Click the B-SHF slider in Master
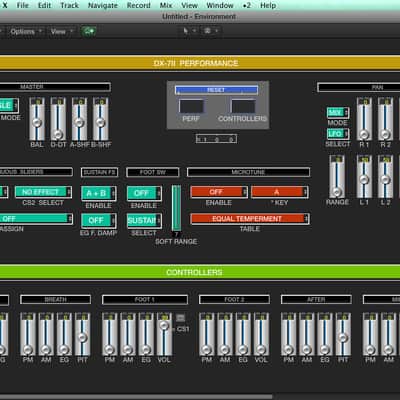Viewport: 400px width, 400px height. pyautogui.click(x=100, y=119)
